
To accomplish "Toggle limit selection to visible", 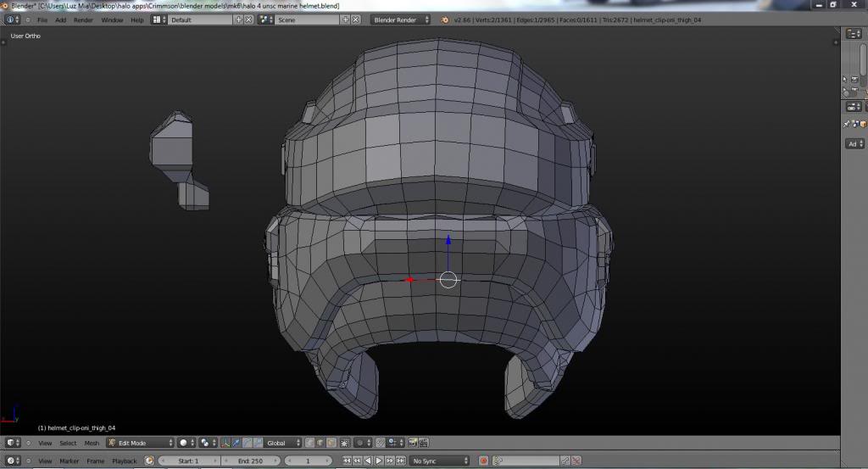I will pos(345,443).
